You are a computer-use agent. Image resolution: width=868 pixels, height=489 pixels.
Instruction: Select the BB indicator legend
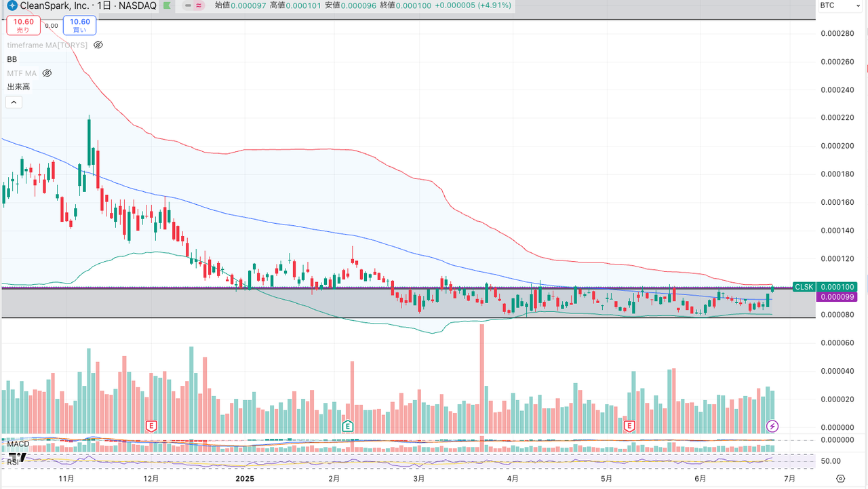(x=12, y=59)
